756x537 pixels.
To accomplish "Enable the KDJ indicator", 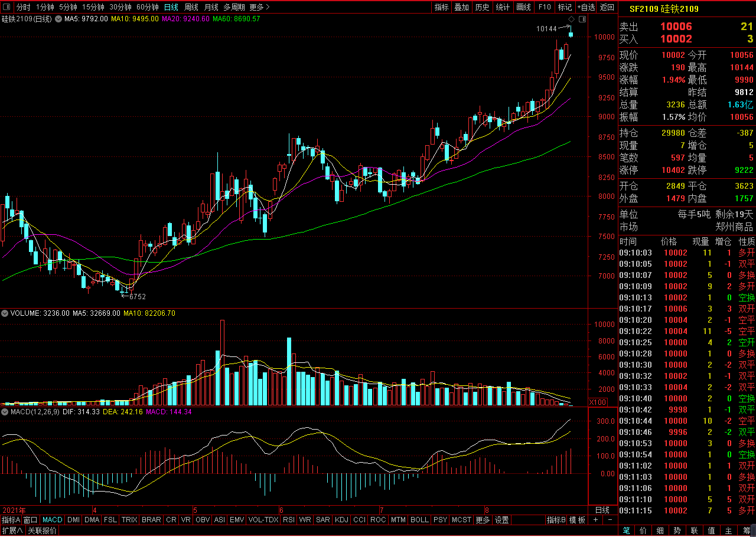I will pos(341,520).
